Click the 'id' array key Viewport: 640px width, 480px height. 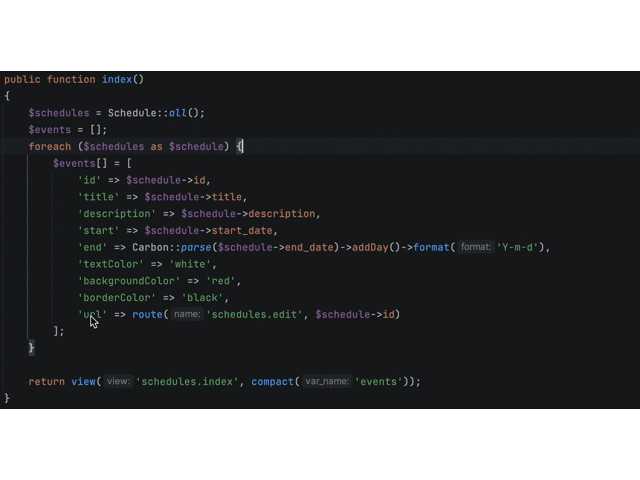point(89,180)
